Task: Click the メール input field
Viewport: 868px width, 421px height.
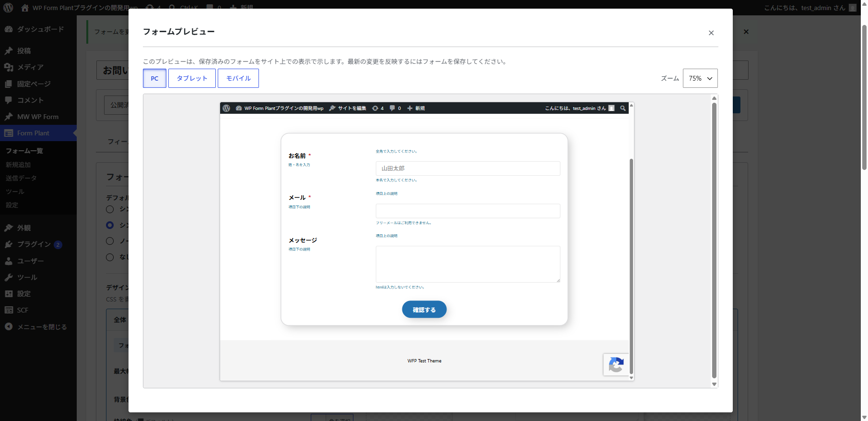Action: 468,211
